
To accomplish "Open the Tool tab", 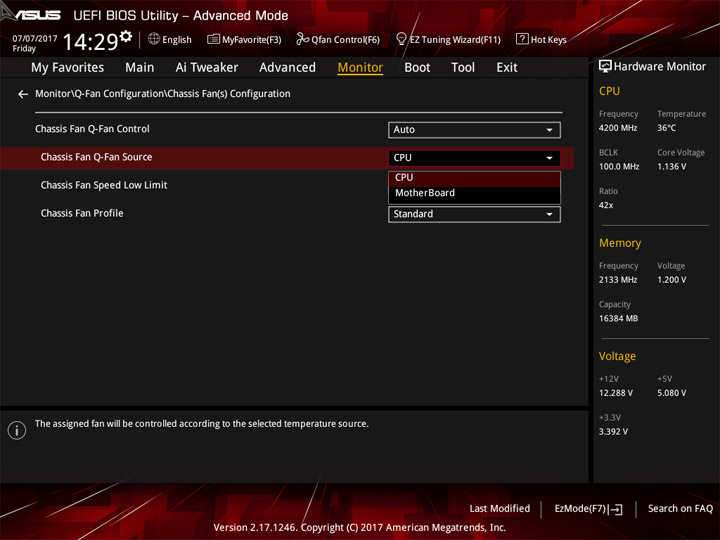I will (463, 68).
